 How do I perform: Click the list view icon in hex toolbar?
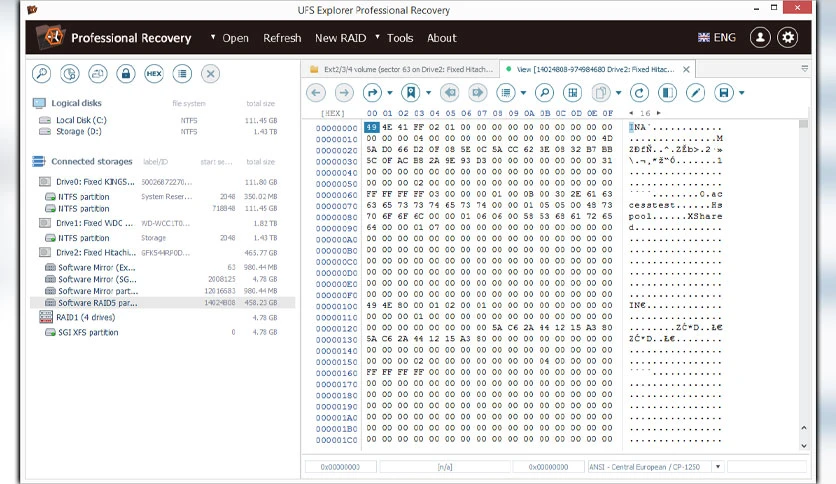click(506, 93)
